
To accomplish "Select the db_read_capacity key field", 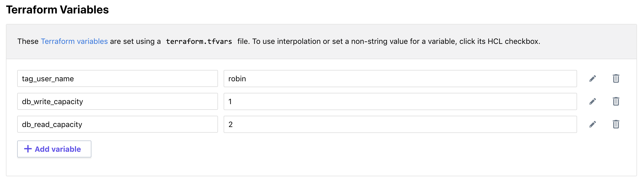I will [x=117, y=124].
